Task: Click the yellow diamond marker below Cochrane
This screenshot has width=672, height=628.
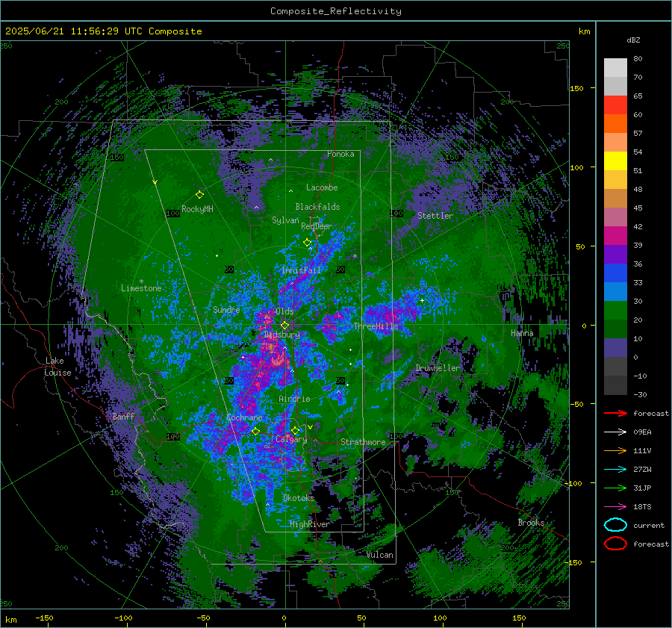Action: tap(256, 431)
